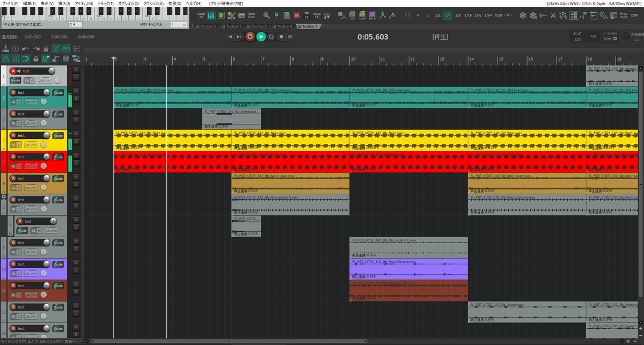Jump to project start transport button

point(230,36)
